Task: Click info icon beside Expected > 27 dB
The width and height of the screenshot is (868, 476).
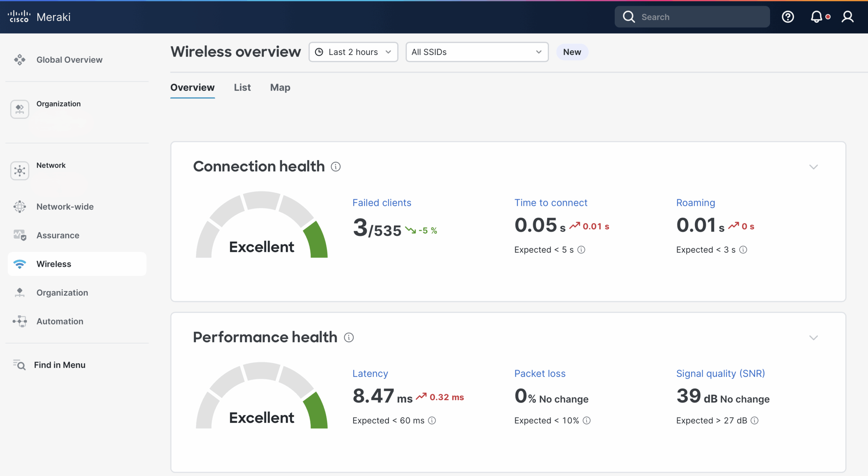Action: pos(754,421)
